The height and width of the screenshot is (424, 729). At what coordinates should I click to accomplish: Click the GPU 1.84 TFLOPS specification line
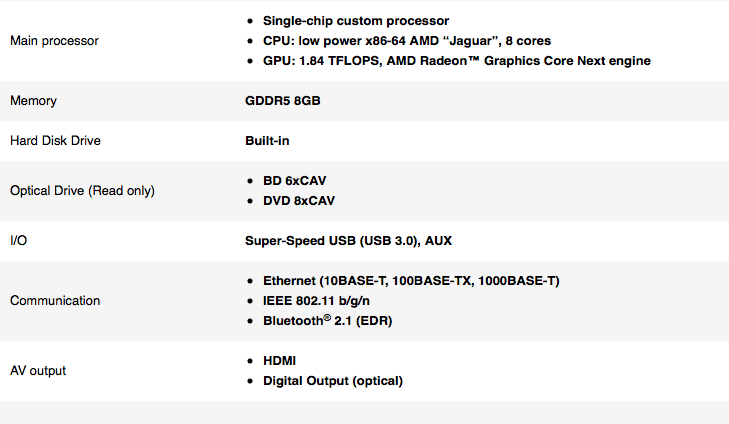click(456, 61)
